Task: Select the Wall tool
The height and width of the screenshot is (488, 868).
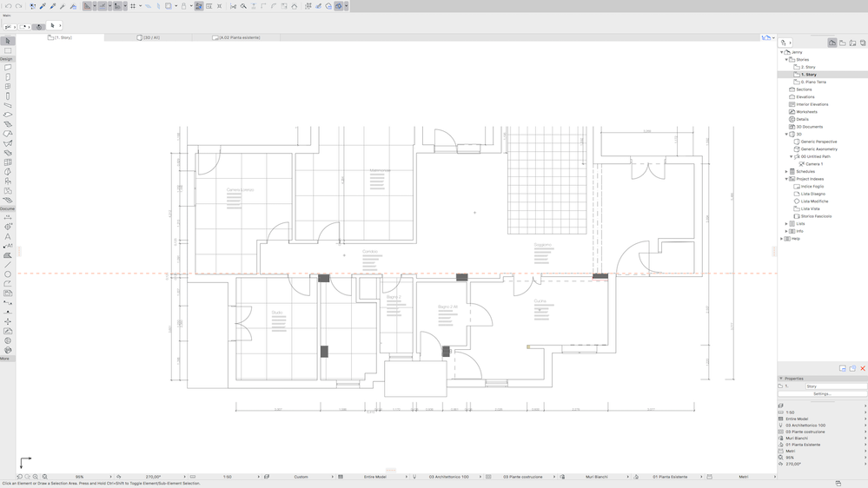Action: coord(8,68)
